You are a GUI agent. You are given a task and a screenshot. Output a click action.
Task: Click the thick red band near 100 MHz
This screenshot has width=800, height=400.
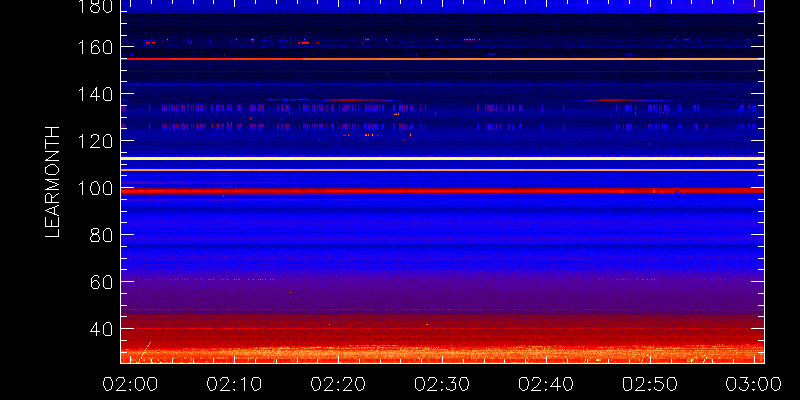pos(442,190)
